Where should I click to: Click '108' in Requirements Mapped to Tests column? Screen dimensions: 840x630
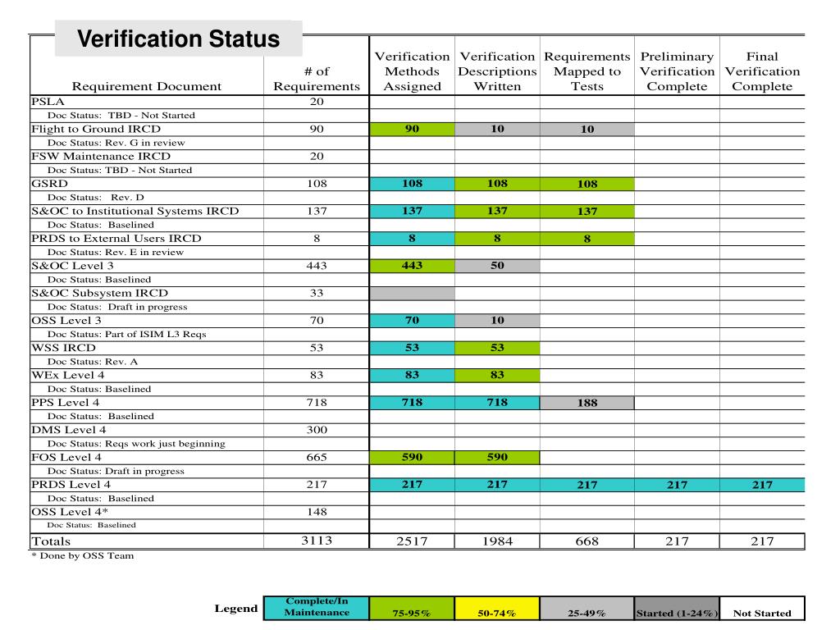587,184
